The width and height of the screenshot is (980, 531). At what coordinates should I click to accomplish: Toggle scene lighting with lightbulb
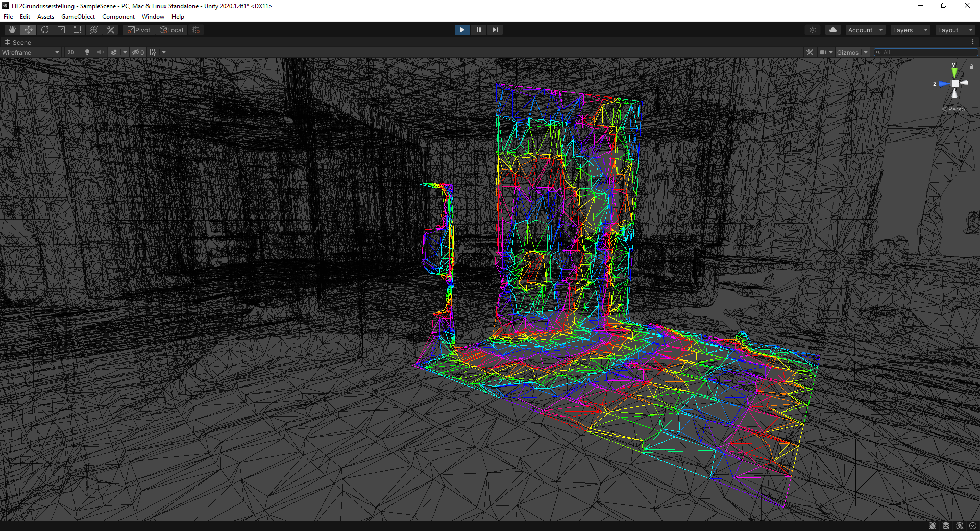click(x=87, y=52)
